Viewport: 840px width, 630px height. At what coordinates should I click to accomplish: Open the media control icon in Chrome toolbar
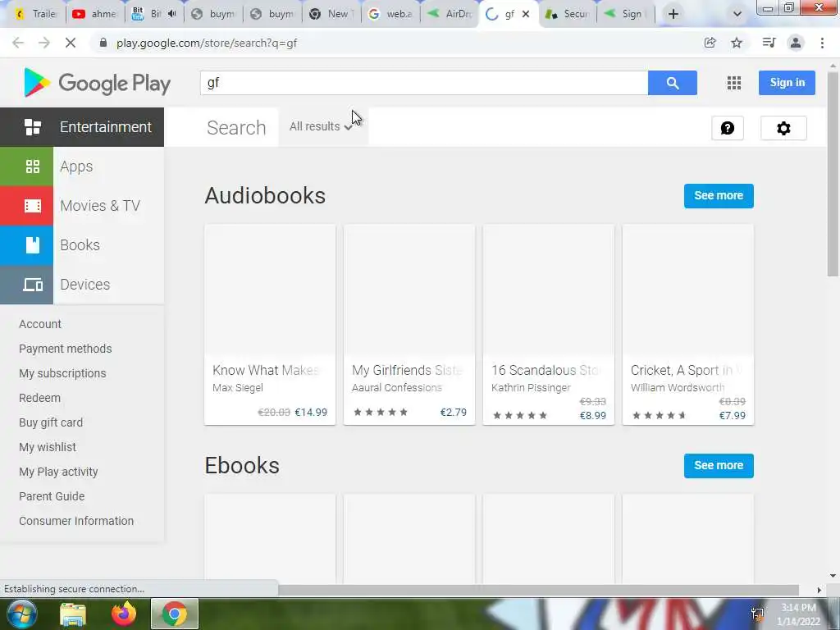[x=769, y=43]
